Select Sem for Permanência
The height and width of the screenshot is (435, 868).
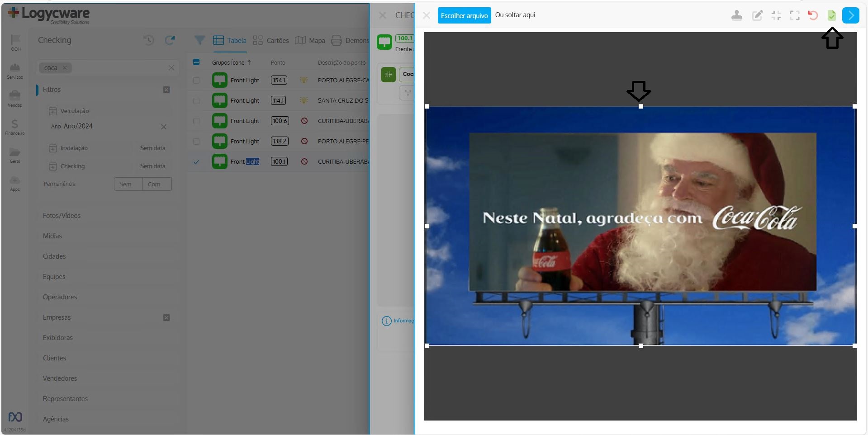coord(128,184)
